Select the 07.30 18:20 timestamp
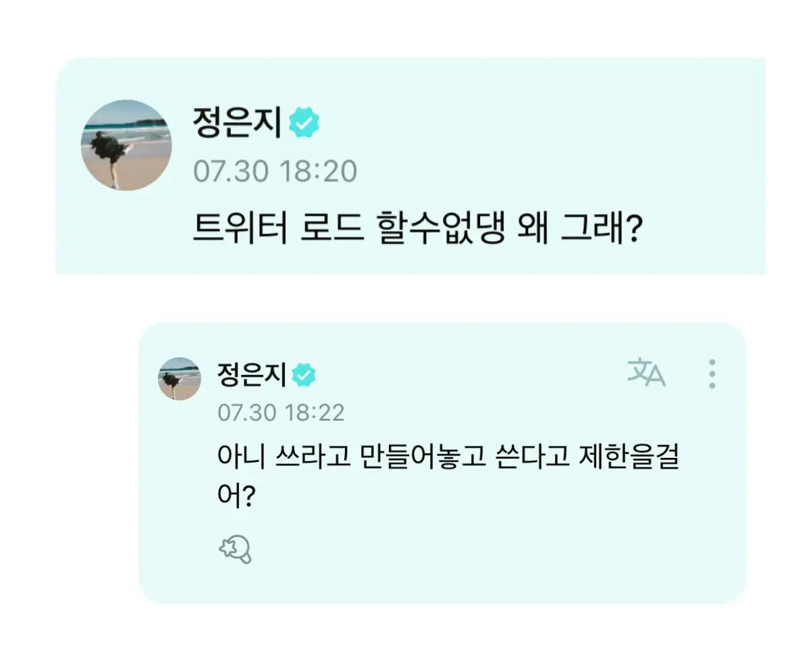Screen dimensions: 796x672 coord(275,171)
